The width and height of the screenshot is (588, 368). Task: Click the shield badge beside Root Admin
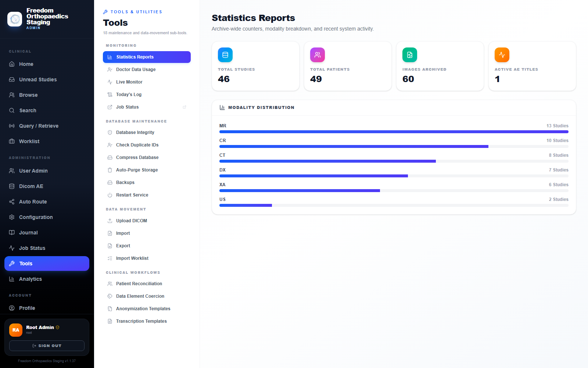tap(57, 327)
